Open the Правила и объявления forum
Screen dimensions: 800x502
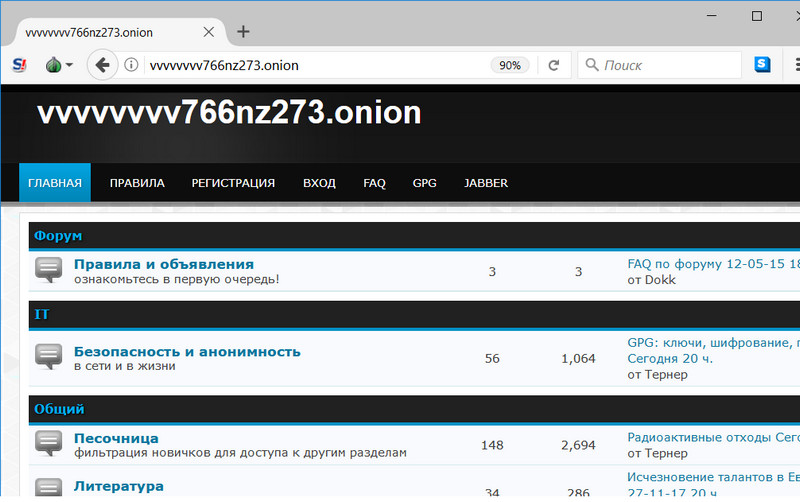point(164,264)
